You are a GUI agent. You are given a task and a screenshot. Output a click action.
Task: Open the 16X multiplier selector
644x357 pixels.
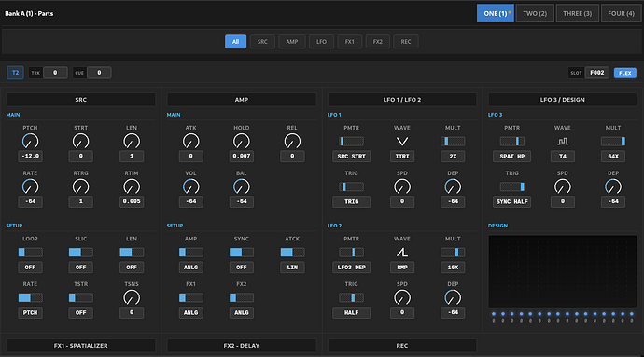coord(453,268)
